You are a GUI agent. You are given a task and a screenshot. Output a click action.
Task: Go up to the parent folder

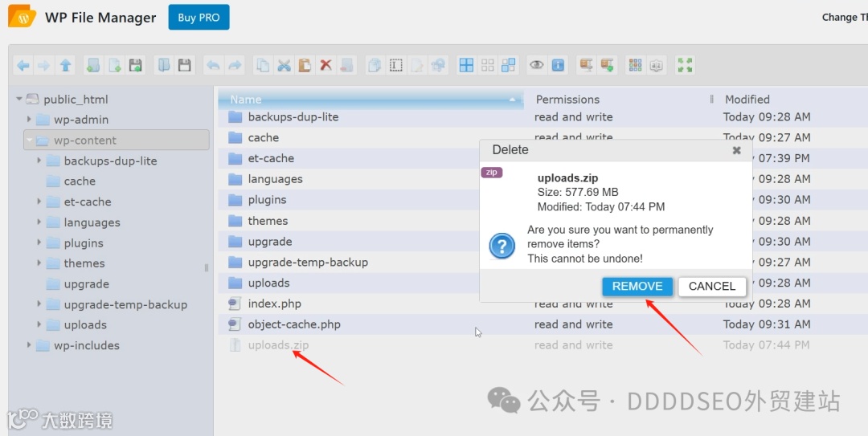[65, 65]
